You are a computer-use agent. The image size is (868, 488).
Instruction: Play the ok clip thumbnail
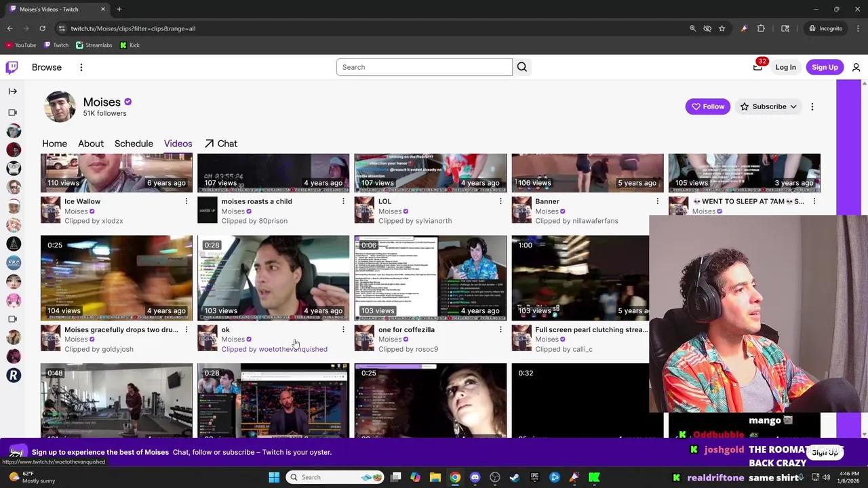pos(273,278)
